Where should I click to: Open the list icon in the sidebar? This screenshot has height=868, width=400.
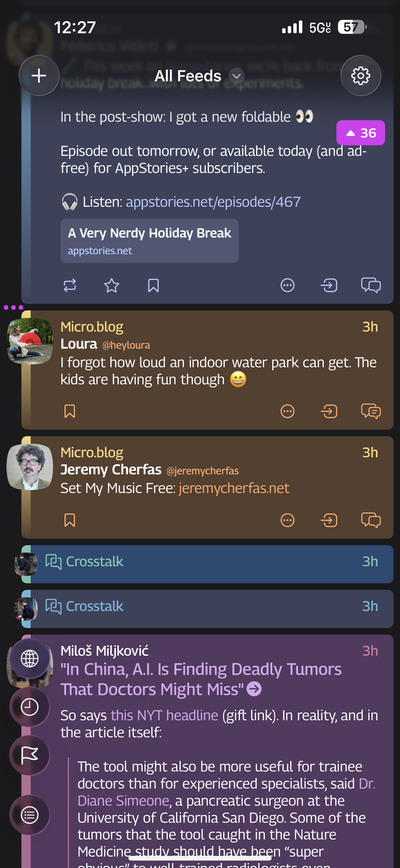[30, 815]
